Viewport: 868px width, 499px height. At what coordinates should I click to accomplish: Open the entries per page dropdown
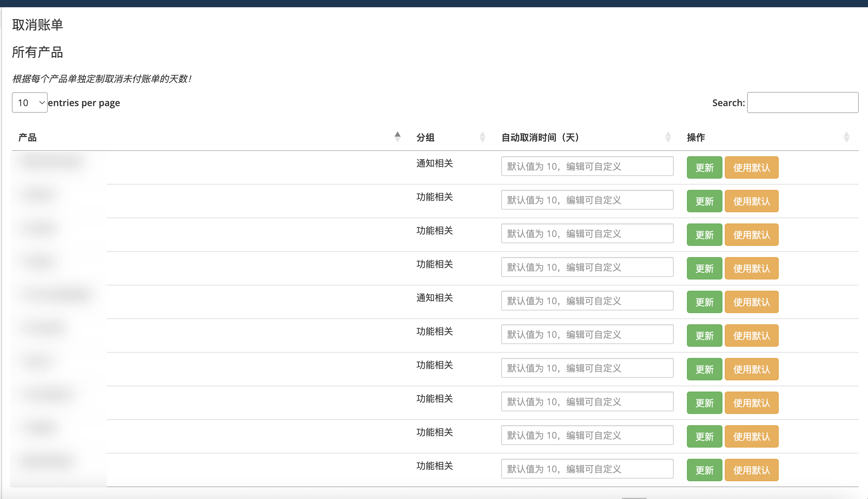29,103
